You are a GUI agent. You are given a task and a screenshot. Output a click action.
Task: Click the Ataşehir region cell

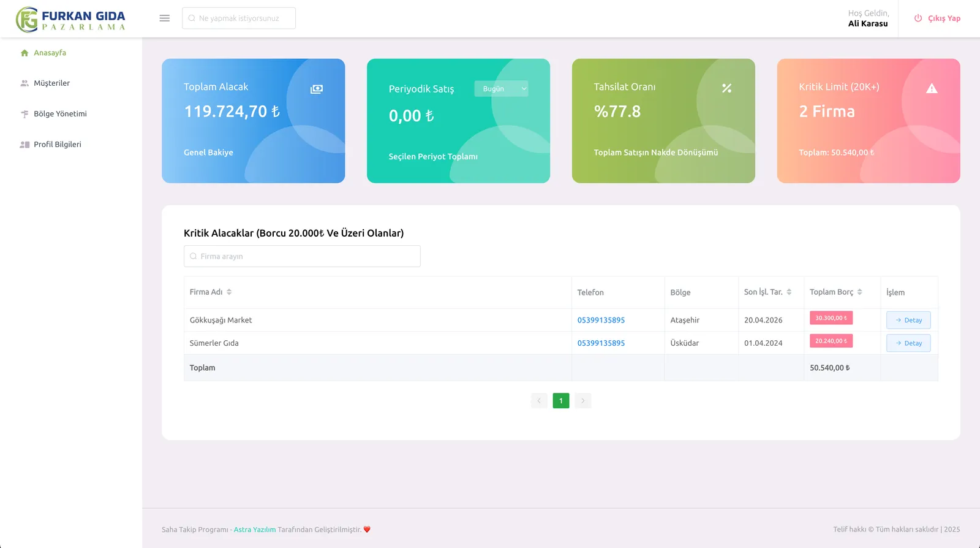685,320
